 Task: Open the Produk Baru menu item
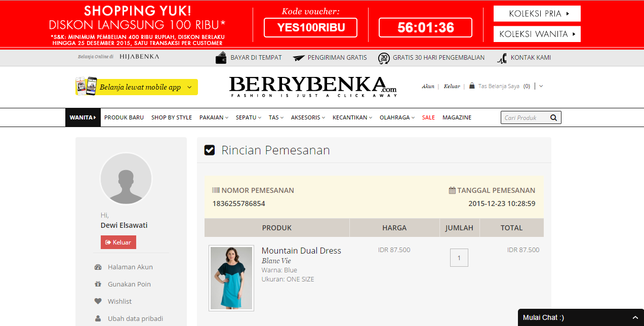pos(124,117)
